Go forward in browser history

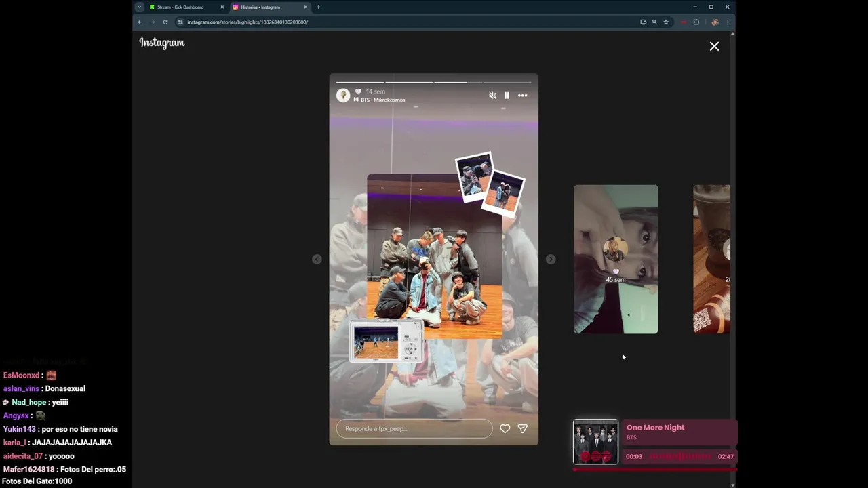point(153,22)
